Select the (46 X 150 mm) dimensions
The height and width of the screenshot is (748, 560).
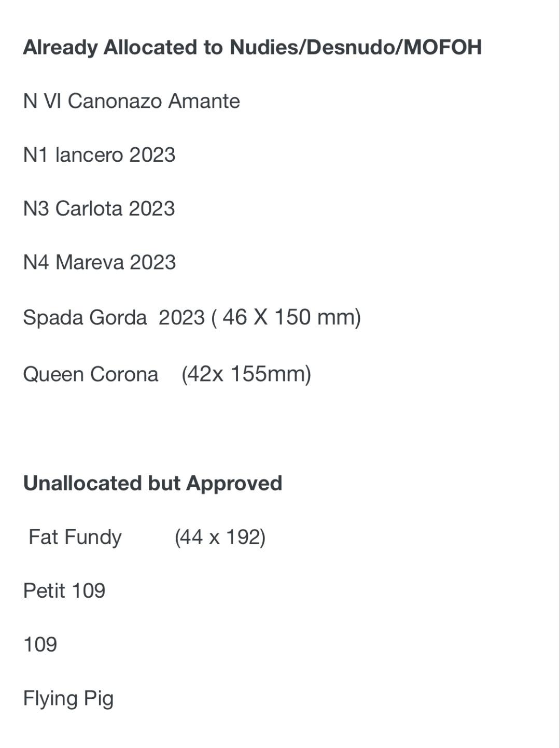tap(286, 317)
